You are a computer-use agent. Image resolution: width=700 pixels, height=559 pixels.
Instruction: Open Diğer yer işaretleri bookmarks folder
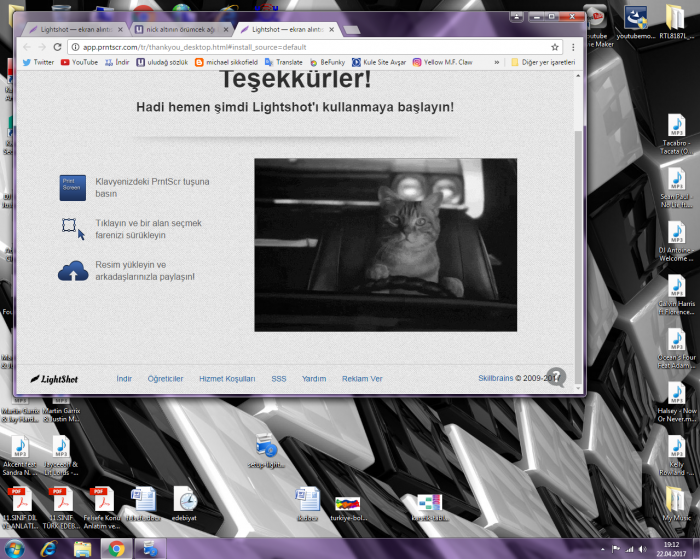(x=543, y=62)
